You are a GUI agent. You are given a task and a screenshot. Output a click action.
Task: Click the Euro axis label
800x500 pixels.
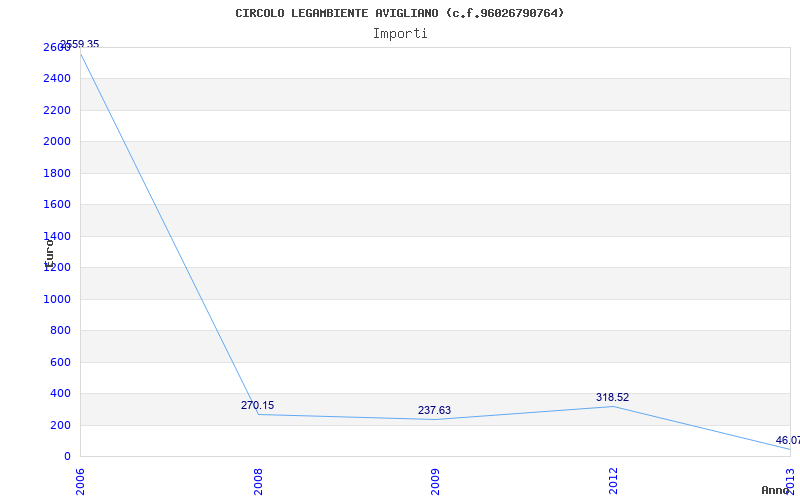click(49, 254)
